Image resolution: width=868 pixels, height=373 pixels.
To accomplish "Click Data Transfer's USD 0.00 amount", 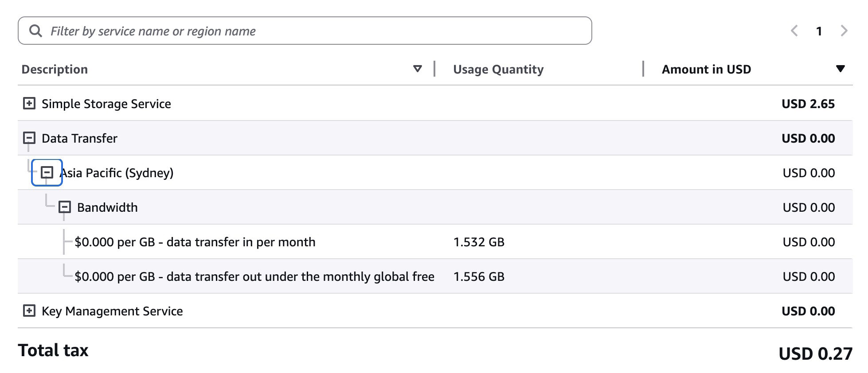I will [808, 138].
